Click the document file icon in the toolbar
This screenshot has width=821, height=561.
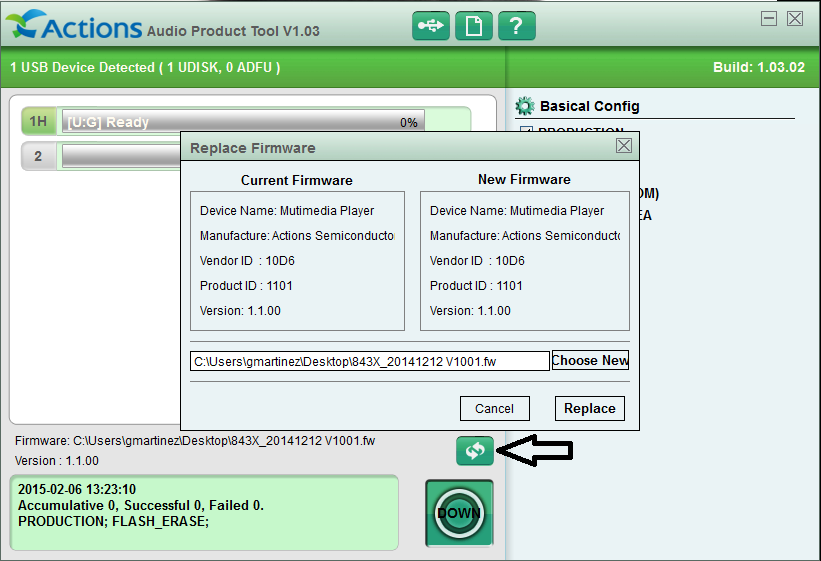point(474,26)
